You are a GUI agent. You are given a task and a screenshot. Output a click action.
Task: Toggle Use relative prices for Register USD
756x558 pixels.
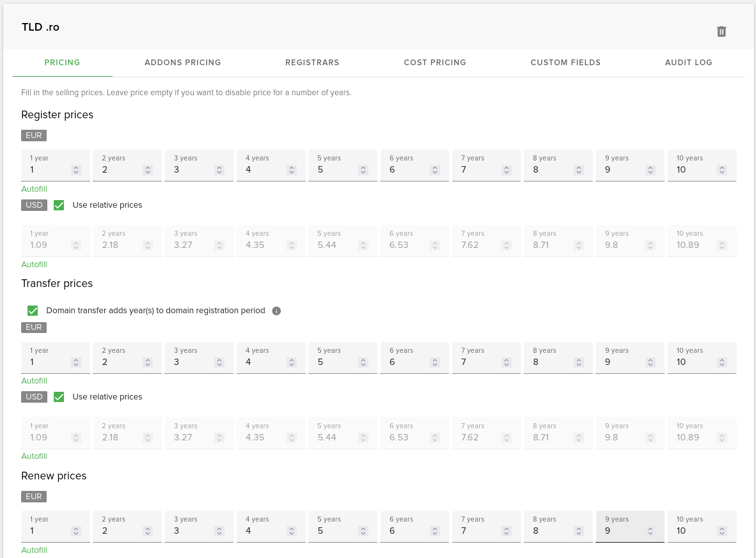[x=59, y=205]
